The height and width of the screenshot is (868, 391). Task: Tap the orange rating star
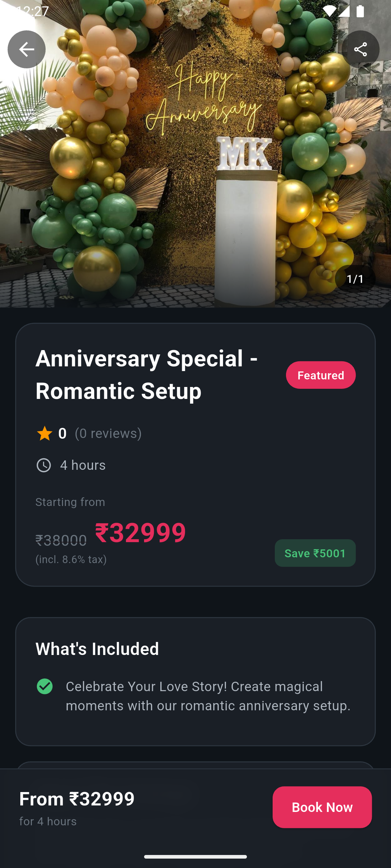45,433
